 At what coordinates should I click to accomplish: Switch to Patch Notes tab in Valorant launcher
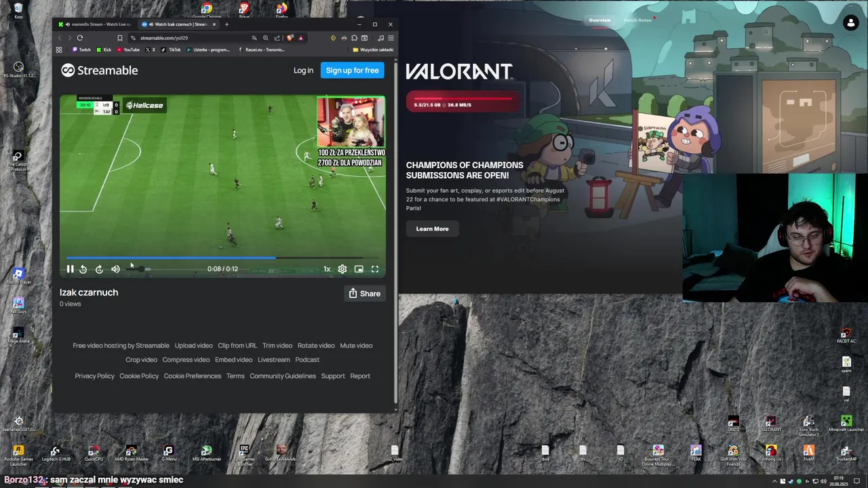637,20
